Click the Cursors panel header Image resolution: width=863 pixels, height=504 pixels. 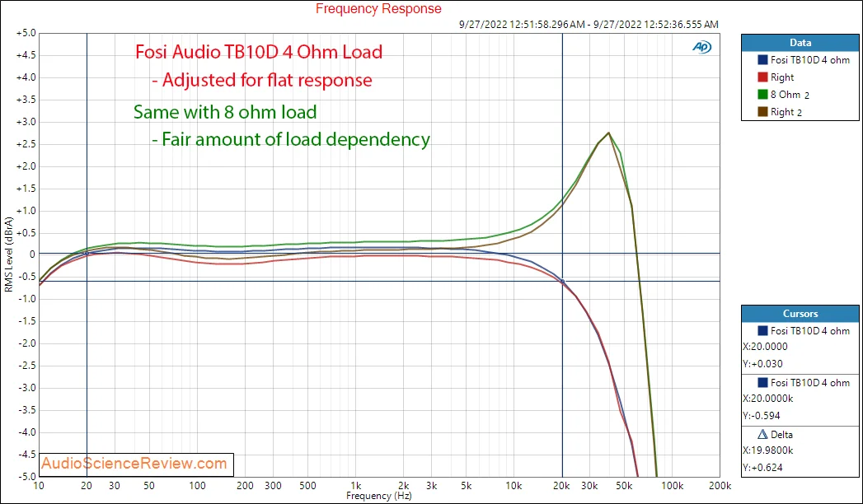coord(800,314)
